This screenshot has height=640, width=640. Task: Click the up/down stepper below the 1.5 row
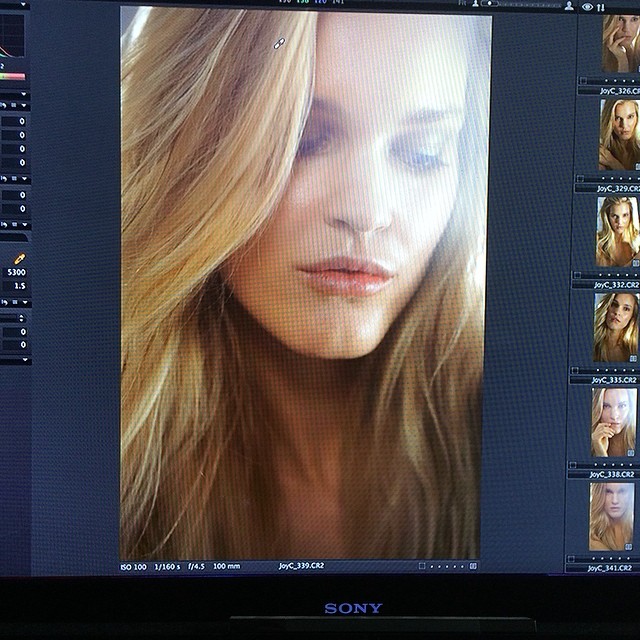click(x=21, y=318)
